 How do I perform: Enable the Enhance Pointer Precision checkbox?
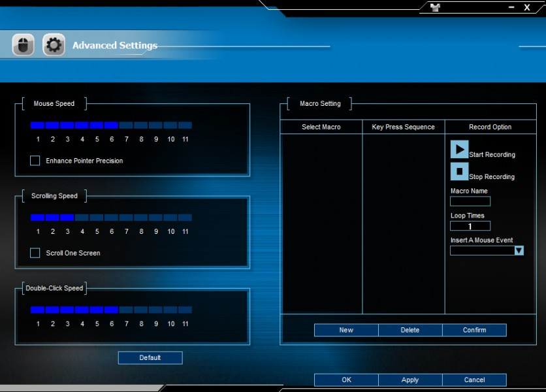[x=35, y=161]
